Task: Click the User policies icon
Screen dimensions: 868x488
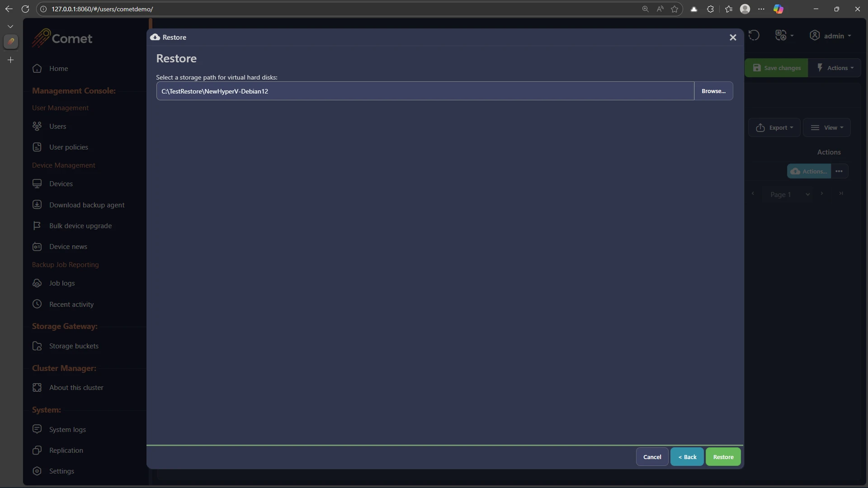Action: (x=37, y=147)
